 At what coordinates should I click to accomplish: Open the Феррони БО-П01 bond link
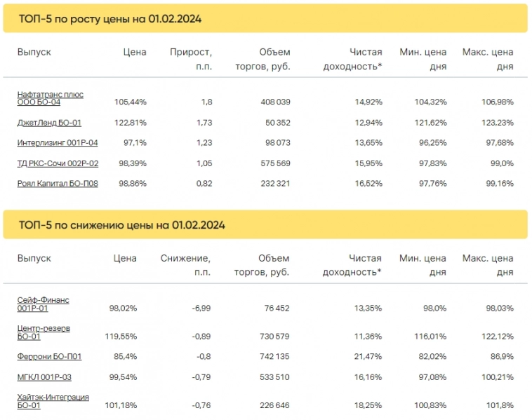pyautogui.click(x=49, y=357)
